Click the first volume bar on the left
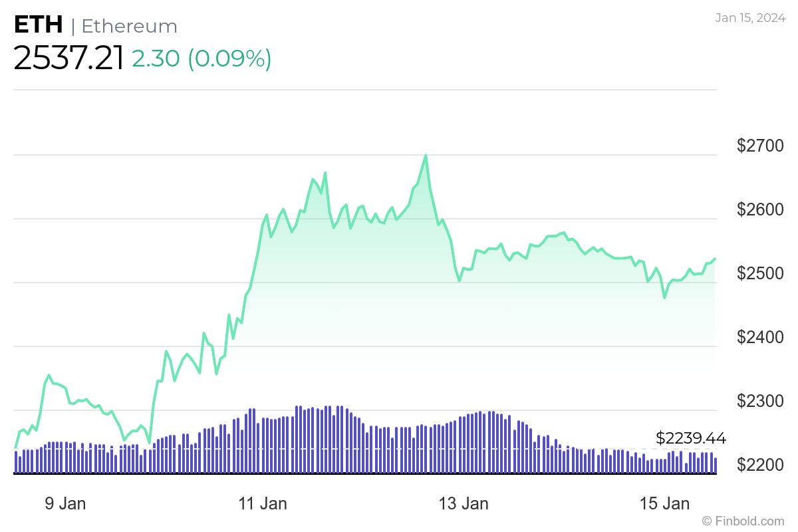 (16, 462)
